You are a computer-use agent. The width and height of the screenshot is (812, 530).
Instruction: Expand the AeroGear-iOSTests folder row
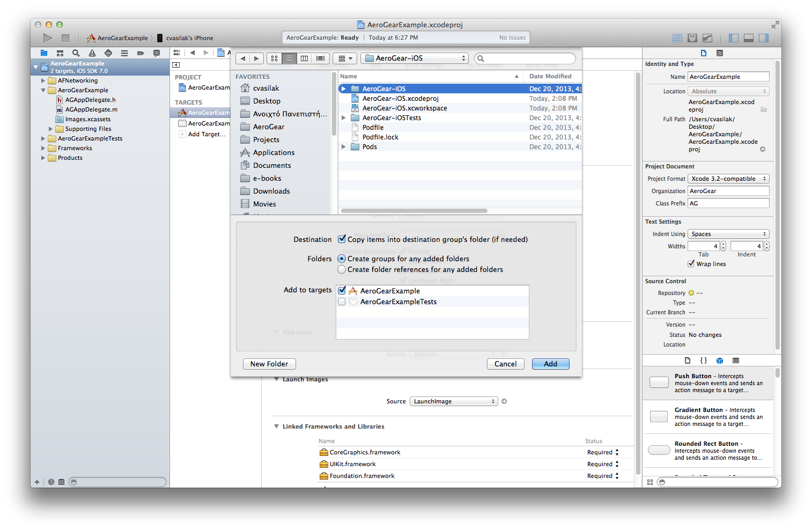[344, 118]
